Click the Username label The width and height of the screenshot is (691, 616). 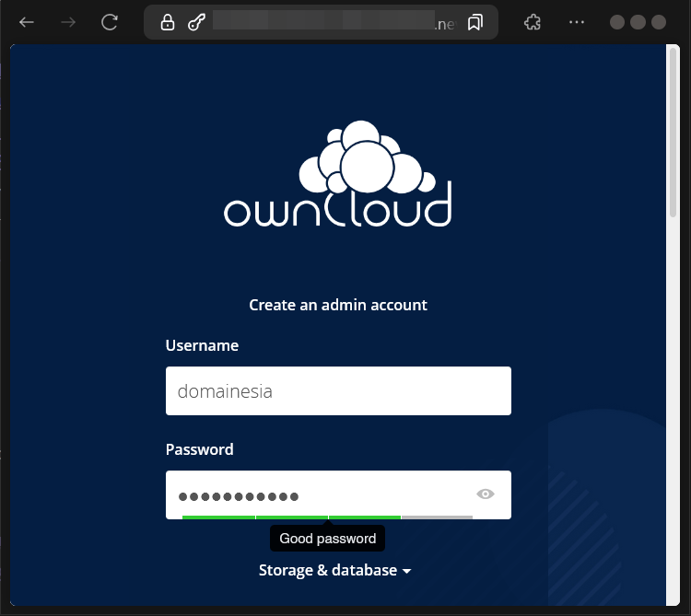click(x=202, y=345)
